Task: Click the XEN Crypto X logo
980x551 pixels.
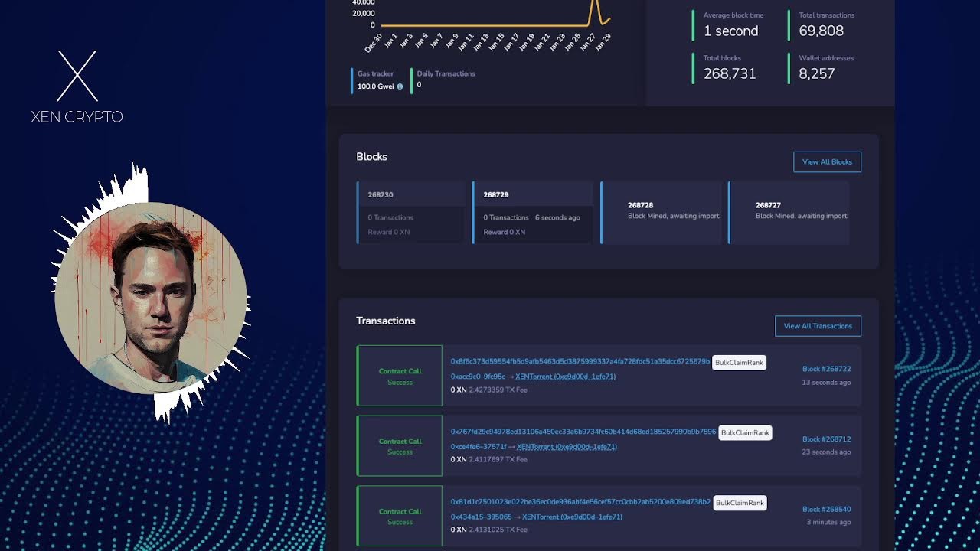Action: [x=77, y=76]
